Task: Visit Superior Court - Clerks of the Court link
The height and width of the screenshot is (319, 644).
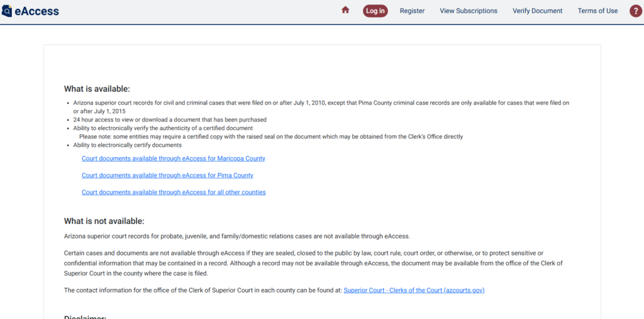Action: pos(414,291)
